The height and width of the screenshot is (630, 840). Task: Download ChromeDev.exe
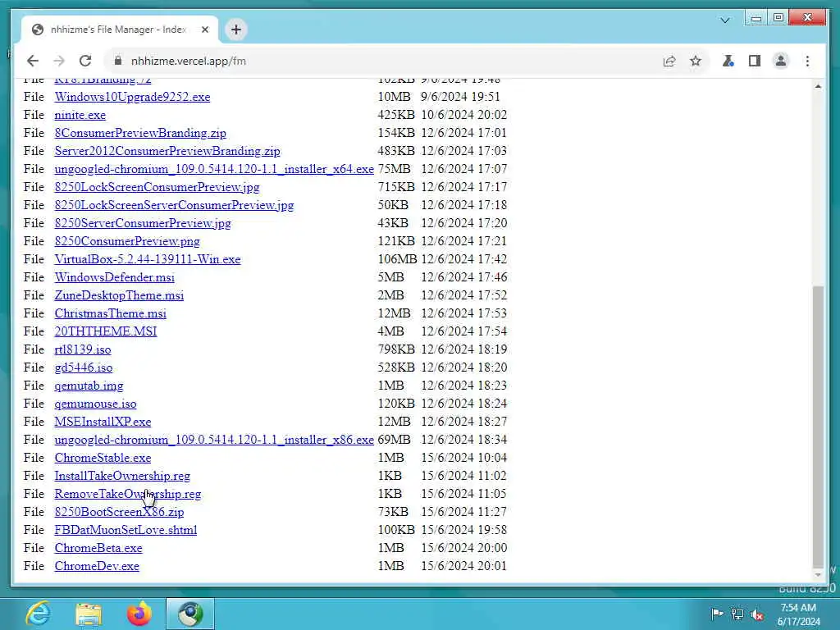click(97, 566)
